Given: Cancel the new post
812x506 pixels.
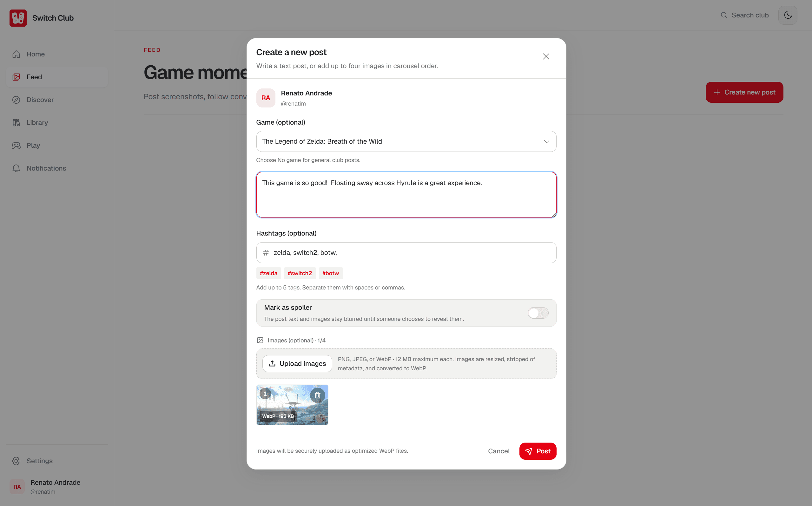Looking at the screenshot, I should 498,451.
